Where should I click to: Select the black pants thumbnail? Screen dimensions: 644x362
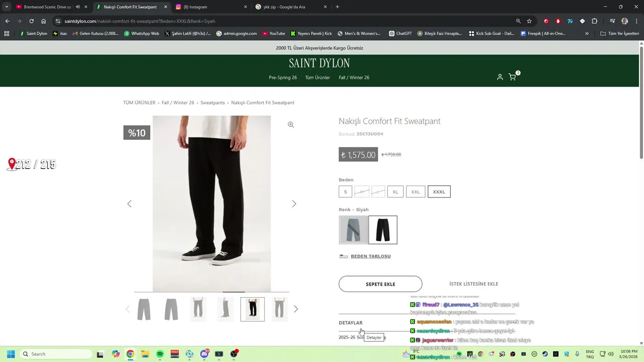253,309
